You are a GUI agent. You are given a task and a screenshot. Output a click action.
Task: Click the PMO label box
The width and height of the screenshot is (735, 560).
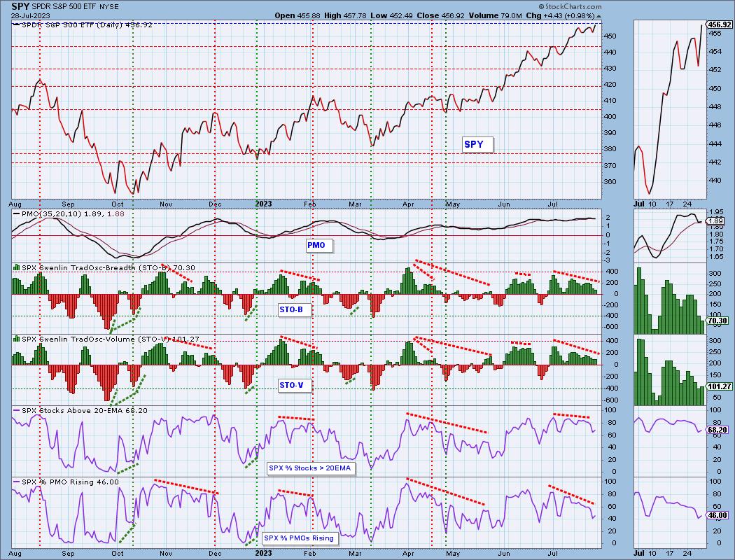click(x=318, y=245)
